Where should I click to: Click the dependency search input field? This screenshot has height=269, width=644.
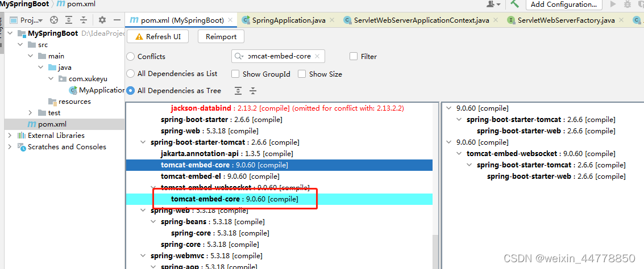coord(278,56)
